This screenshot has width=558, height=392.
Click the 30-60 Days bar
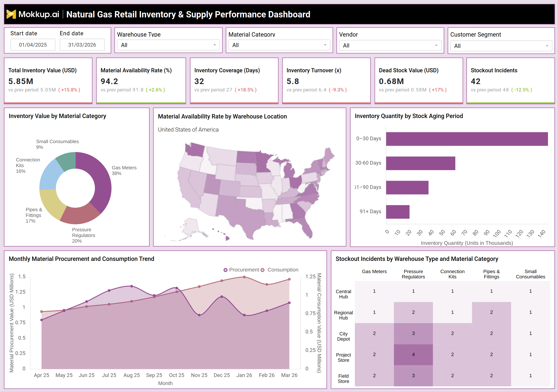click(x=420, y=163)
